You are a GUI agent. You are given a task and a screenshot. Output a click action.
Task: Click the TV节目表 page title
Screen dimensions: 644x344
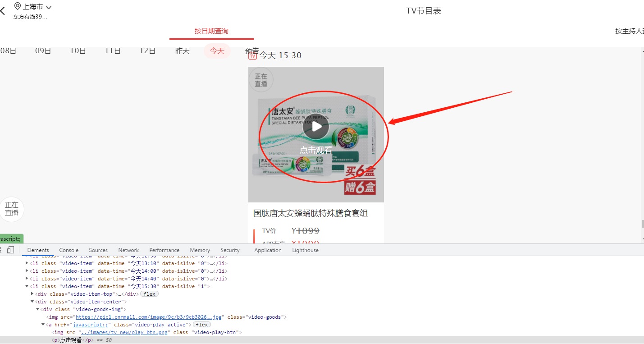(424, 11)
